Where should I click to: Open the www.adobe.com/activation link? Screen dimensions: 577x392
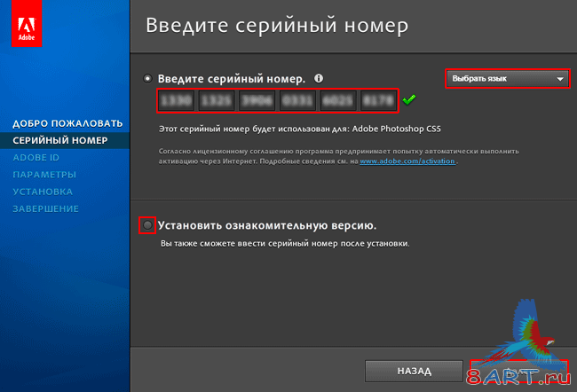(x=407, y=161)
